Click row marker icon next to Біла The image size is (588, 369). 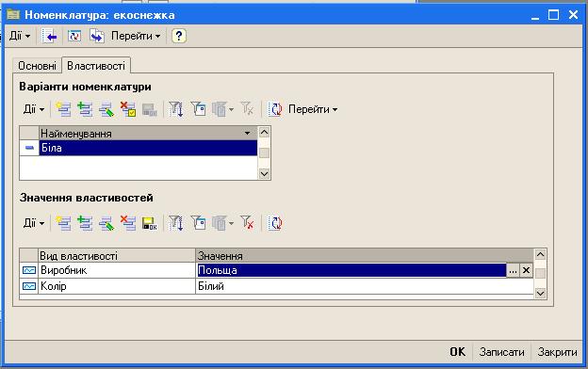tap(29, 148)
